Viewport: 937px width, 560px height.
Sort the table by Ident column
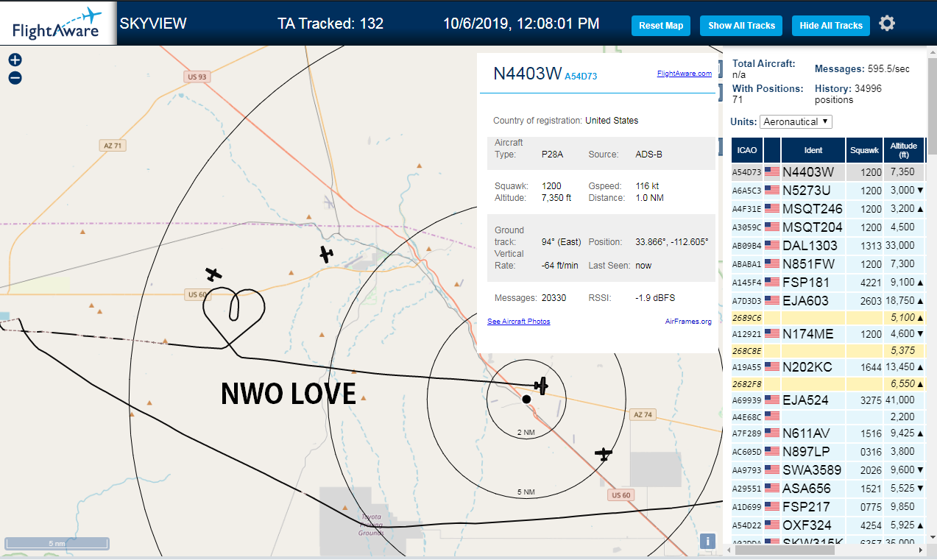click(813, 150)
